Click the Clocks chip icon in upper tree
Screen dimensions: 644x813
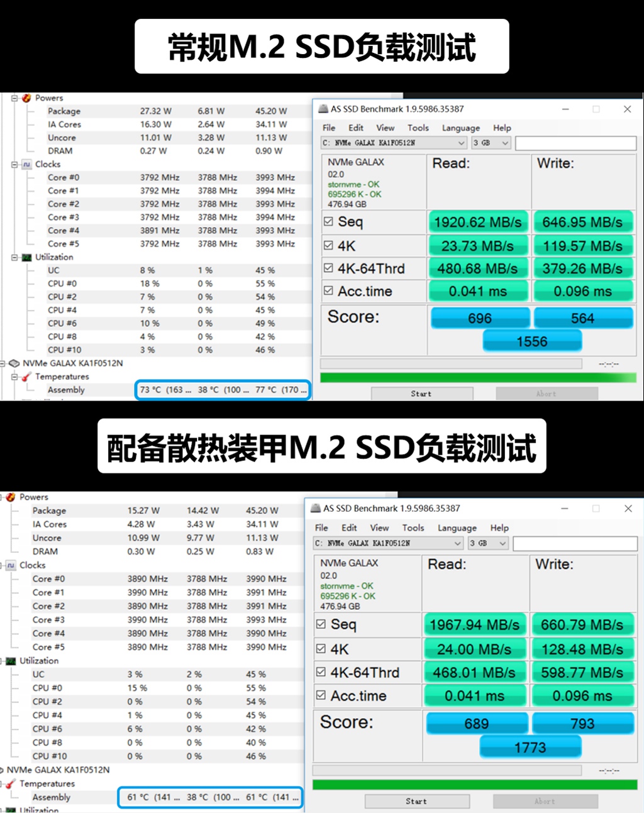26,164
